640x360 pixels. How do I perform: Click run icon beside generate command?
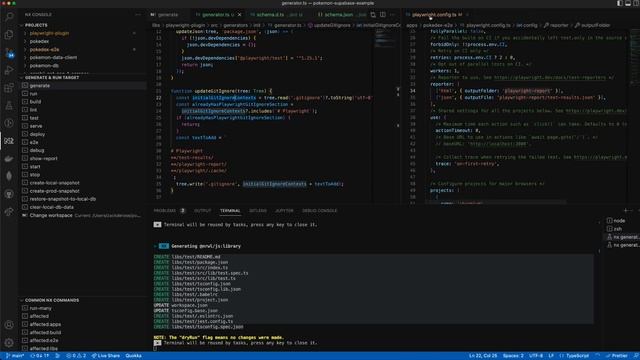[25, 86]
